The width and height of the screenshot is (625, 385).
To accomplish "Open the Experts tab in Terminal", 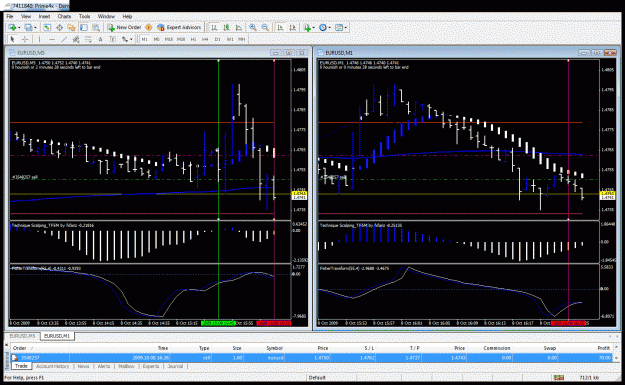I will click(151, 366).
